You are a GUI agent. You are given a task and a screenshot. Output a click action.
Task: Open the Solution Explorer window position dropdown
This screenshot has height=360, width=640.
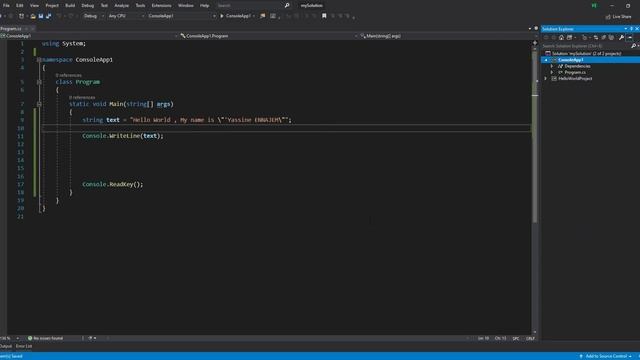tap(626, 29)
